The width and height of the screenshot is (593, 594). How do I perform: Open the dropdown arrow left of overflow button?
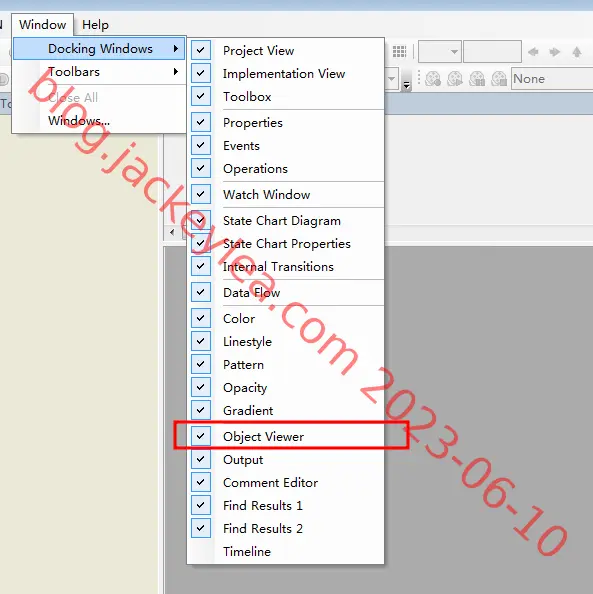coord(391,78)
